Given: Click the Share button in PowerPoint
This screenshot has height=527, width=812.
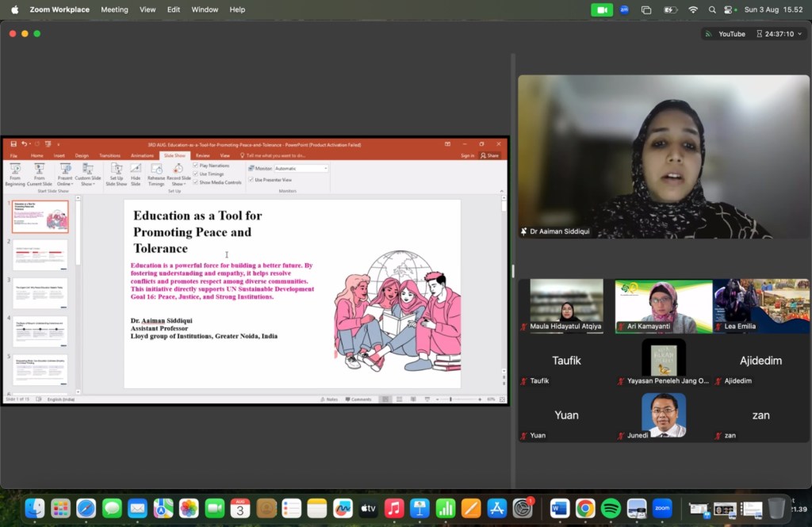Looking at the screenshot, I should 489,156.
